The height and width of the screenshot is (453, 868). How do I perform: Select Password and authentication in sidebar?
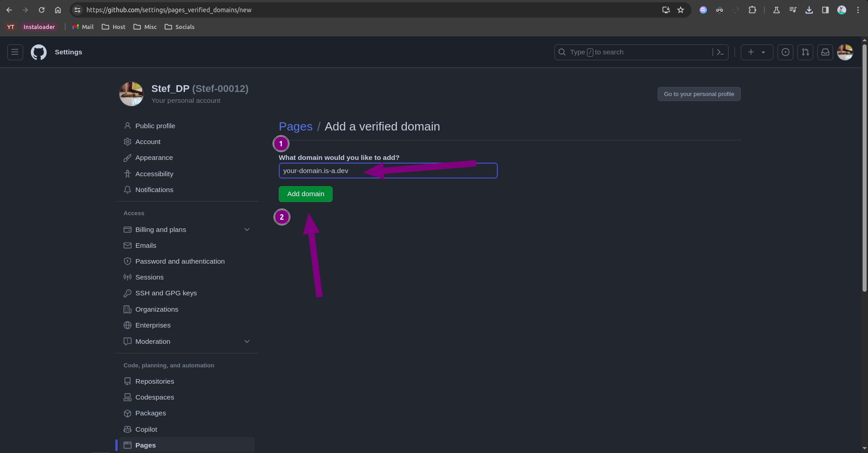point(180,261)
